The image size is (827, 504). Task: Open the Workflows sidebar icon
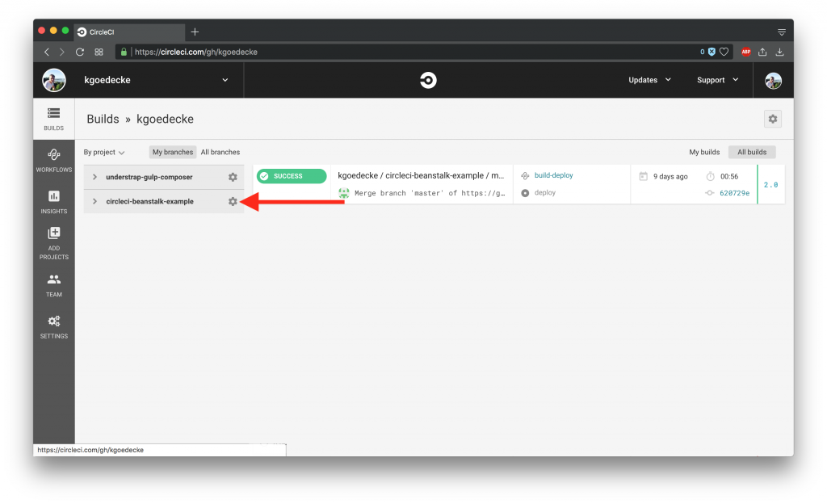pyautogui.click(x=54, y=160)
